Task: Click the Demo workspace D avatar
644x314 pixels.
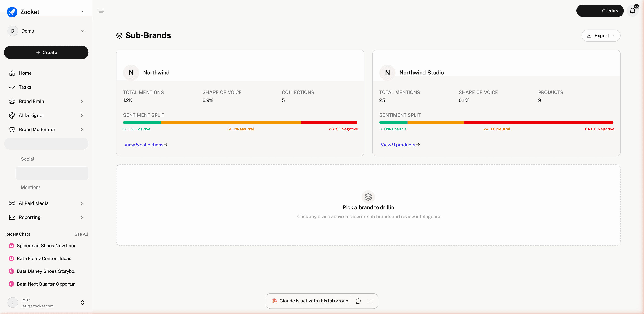Action: pyautogui.click(x=13, y=31)
